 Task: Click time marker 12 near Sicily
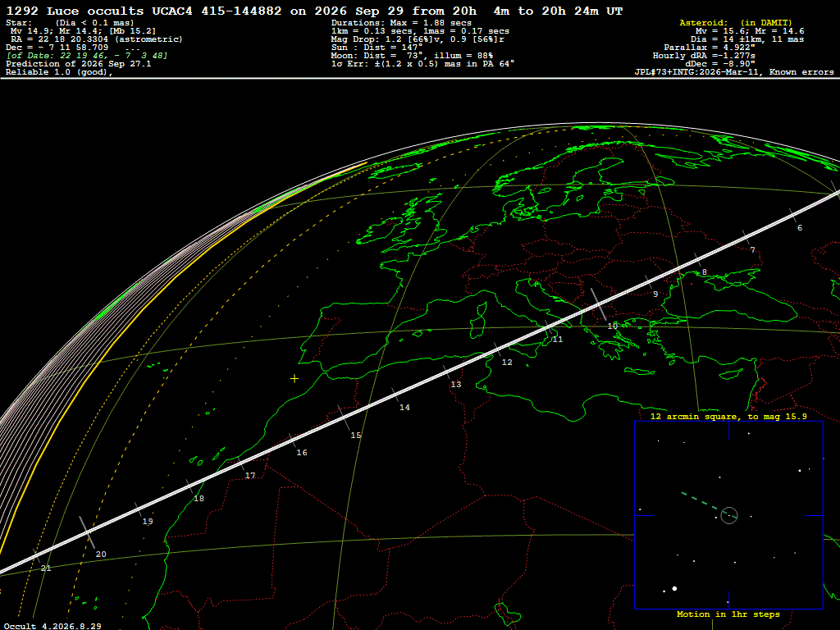[x=507, y=363]
